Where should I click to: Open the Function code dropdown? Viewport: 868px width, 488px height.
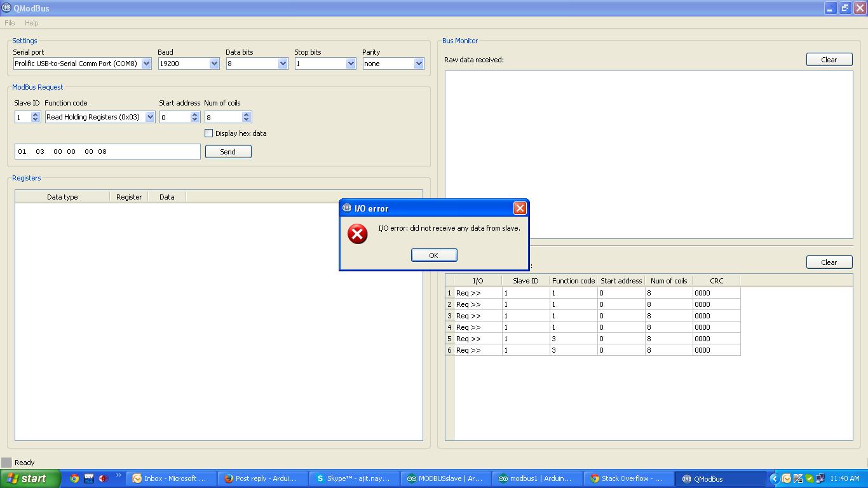pos(150,117)
